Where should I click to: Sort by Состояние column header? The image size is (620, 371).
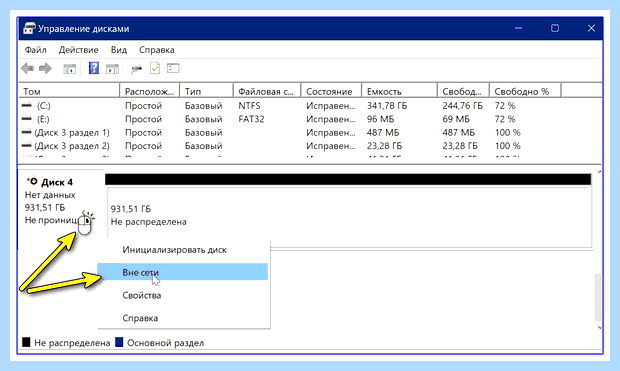[x=331, y=91]
